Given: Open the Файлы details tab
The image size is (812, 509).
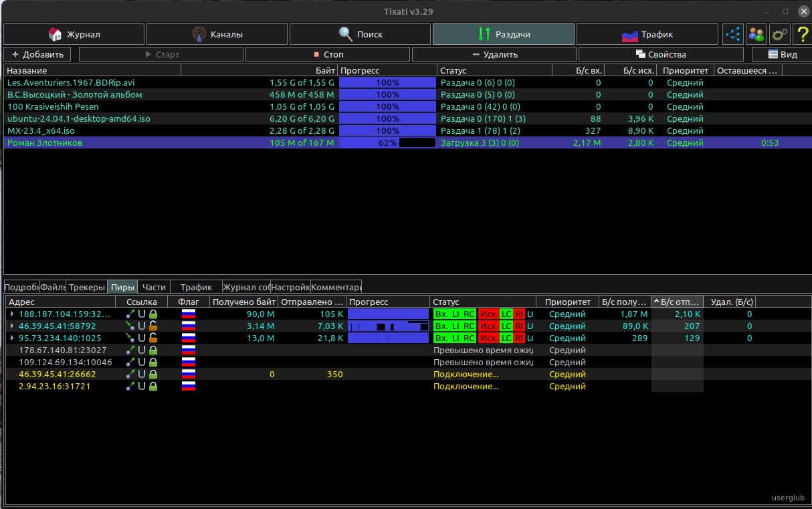Looking at the screenshot, I should 53,287.
